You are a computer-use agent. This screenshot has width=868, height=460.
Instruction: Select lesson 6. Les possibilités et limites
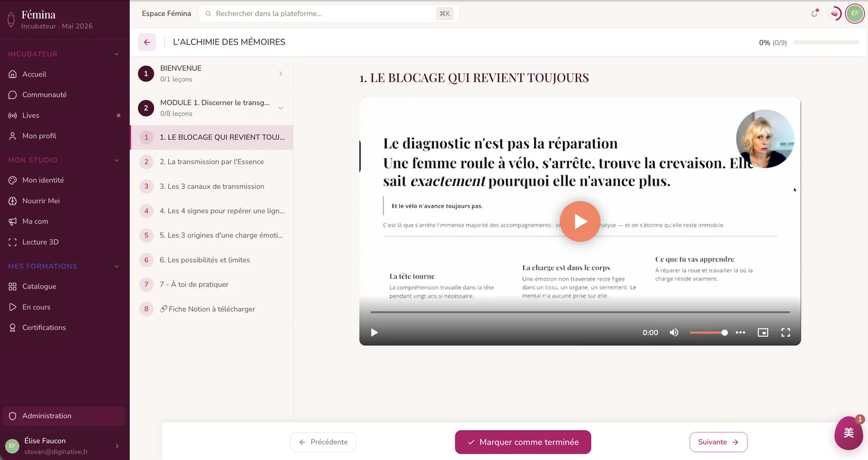tap(212, 260)
